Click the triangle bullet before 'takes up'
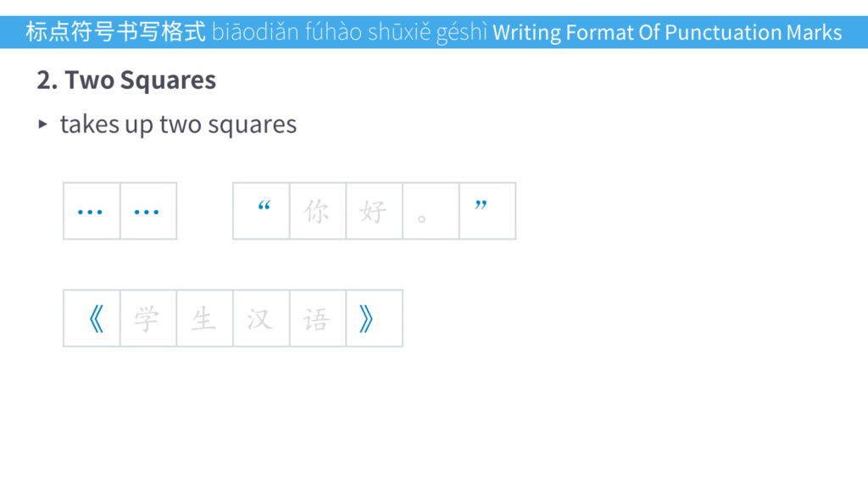868x488 pixels. [42, 125]
